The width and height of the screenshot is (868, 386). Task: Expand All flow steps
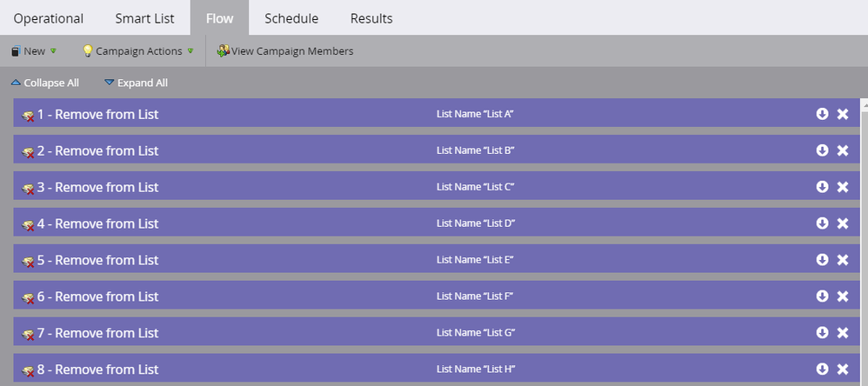[136, 83]
